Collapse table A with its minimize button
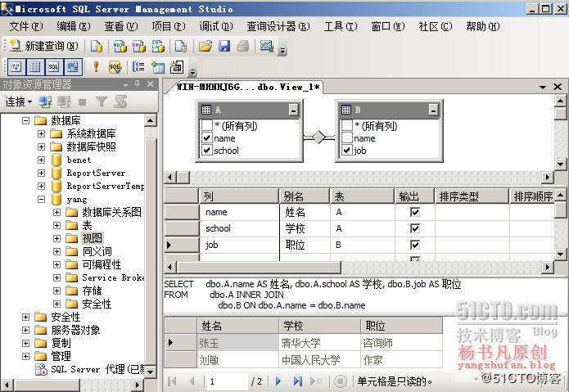 click(294, 110)
